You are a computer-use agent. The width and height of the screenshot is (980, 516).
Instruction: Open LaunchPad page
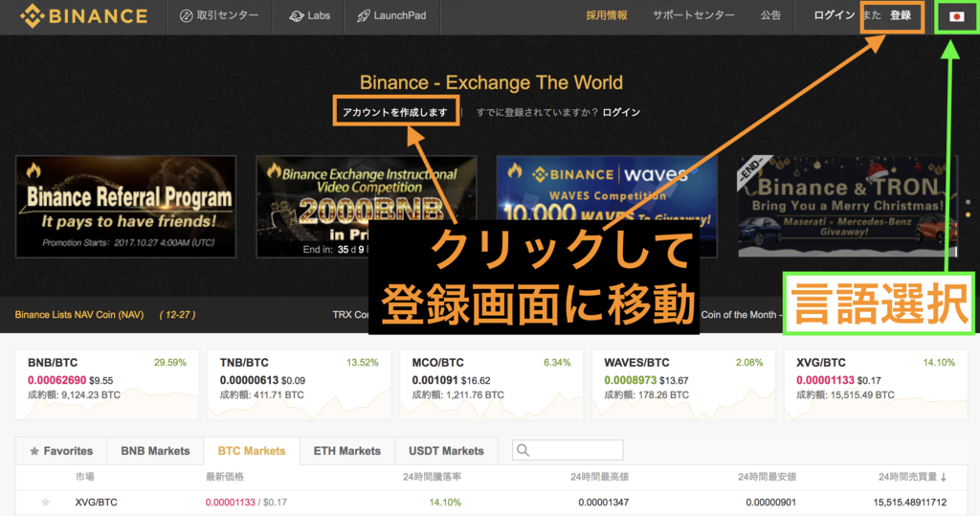pyautogui.click(x=391, y=15)
